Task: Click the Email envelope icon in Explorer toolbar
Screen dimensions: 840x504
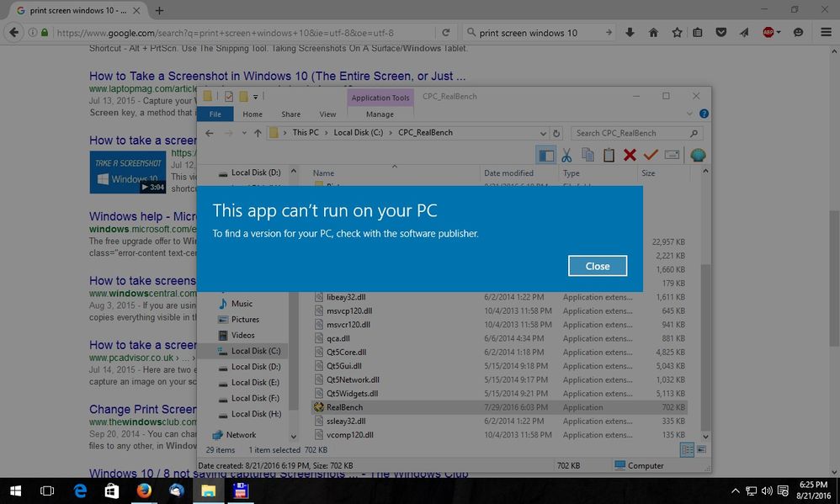Action: 672,156
